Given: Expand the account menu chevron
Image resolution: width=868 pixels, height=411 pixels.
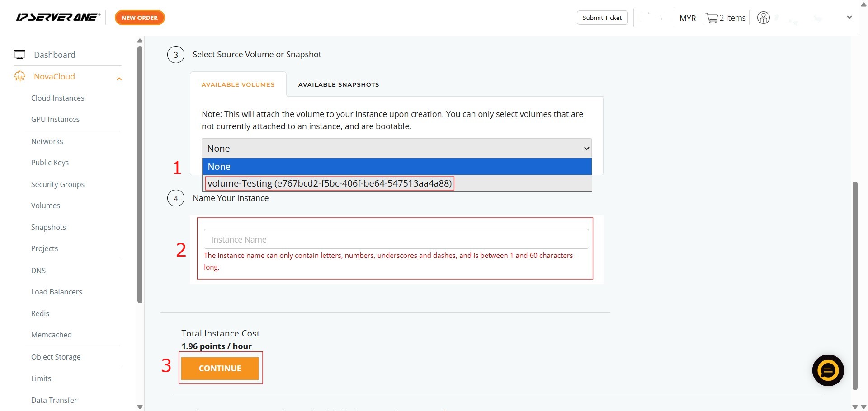Looking at the screenshot, I should 849,18.
